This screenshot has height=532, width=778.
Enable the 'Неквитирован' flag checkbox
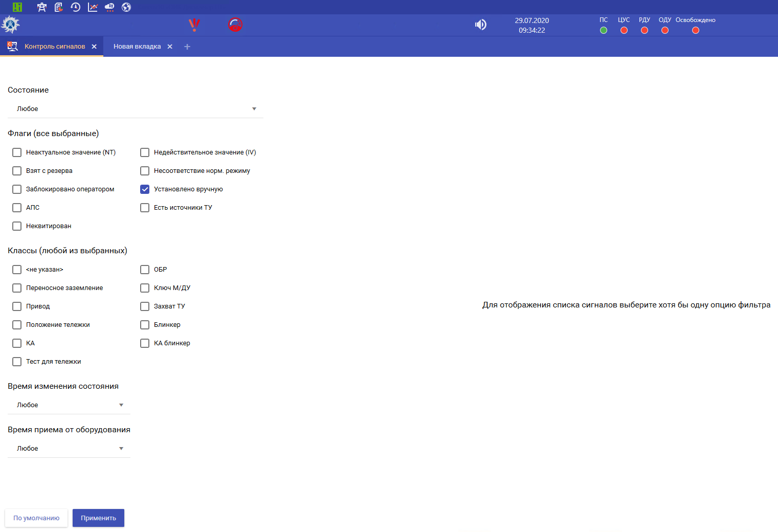click(x=17, y=226)
